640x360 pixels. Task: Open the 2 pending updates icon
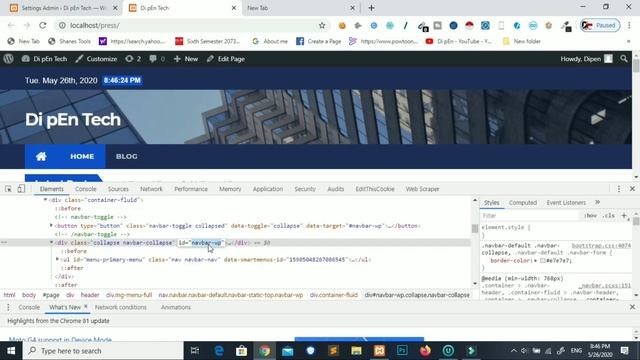pyautogui.click(x=133, y=59)
